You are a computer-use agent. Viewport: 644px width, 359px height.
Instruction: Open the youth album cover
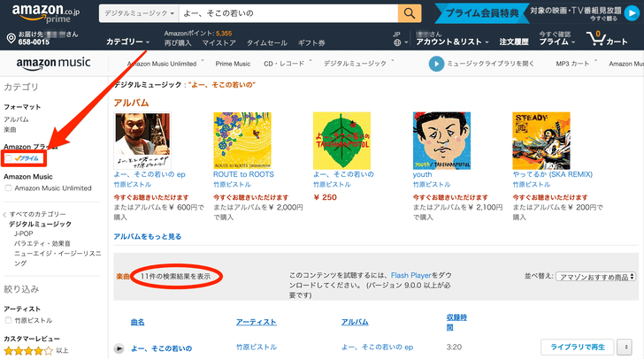pyautogui.click(x=441, y=141)
